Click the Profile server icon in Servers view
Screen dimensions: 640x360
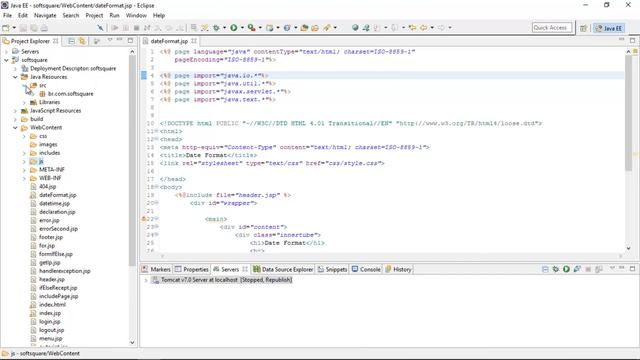pyautogui.click(x=577, y=269)
